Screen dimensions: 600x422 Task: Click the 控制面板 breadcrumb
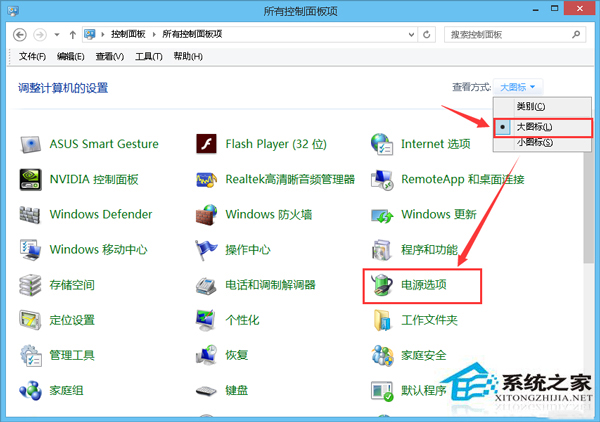128,34
